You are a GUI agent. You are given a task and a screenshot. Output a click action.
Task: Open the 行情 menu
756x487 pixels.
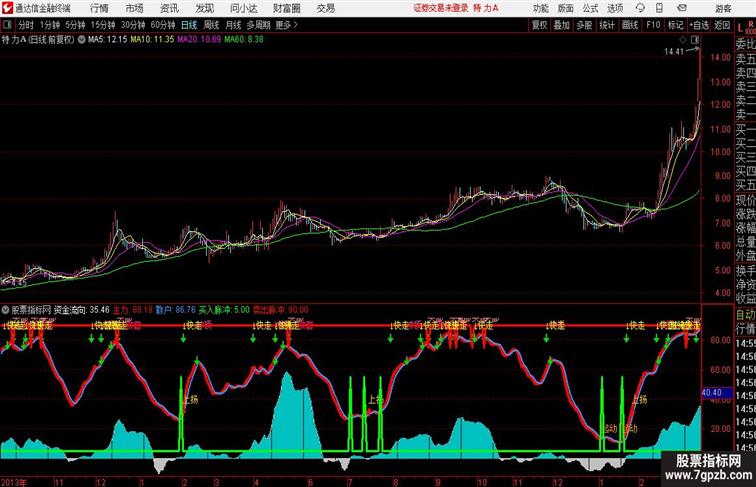pyautogui.click(x=99, y=8)
